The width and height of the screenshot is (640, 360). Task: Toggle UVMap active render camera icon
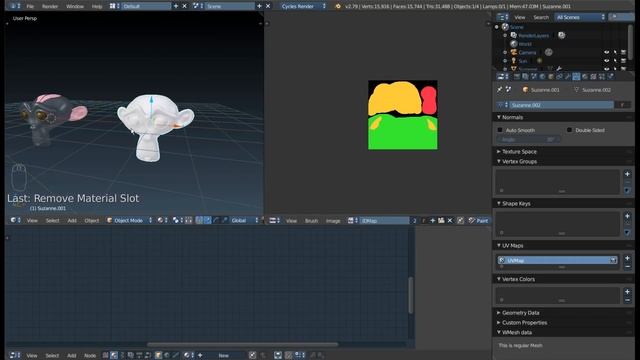click(613, 260)
